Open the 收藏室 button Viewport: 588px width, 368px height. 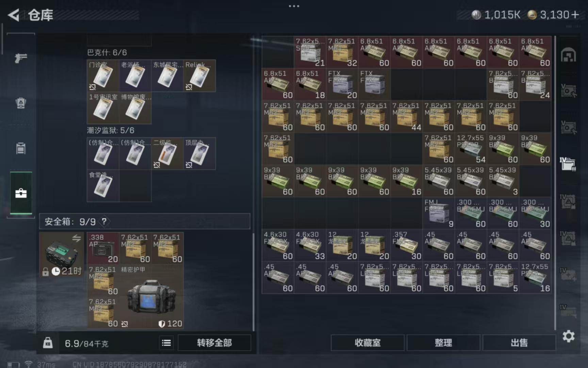[367, 342]
